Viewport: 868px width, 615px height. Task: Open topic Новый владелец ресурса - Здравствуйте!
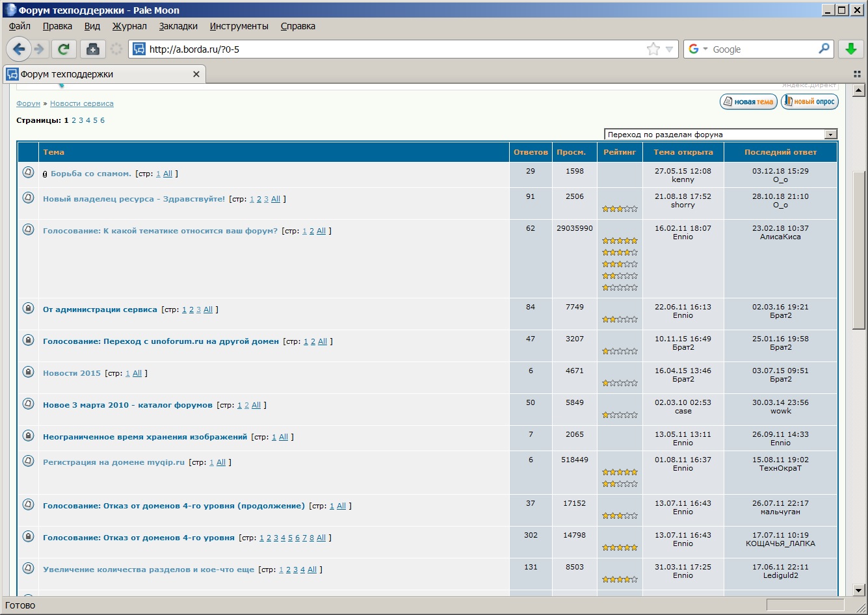click(x=134, y=199)
